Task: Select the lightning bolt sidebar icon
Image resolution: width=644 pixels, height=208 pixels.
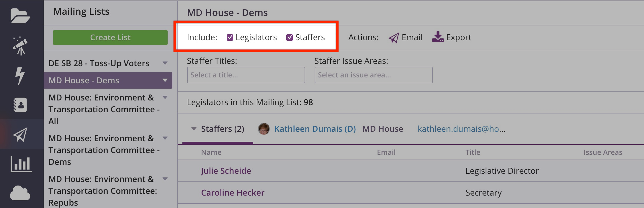Action: (20, 76)
